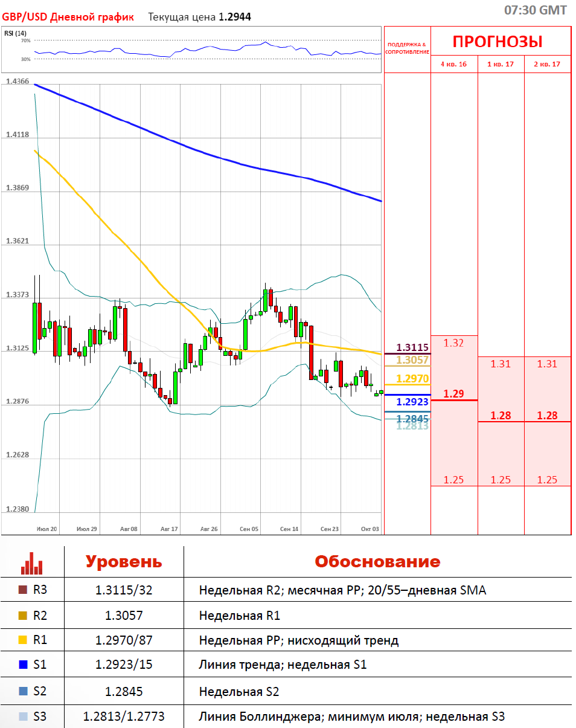Click the Недельная PP; нисходящий тренд cell
The image size is (576, 728).
[299, 640]
